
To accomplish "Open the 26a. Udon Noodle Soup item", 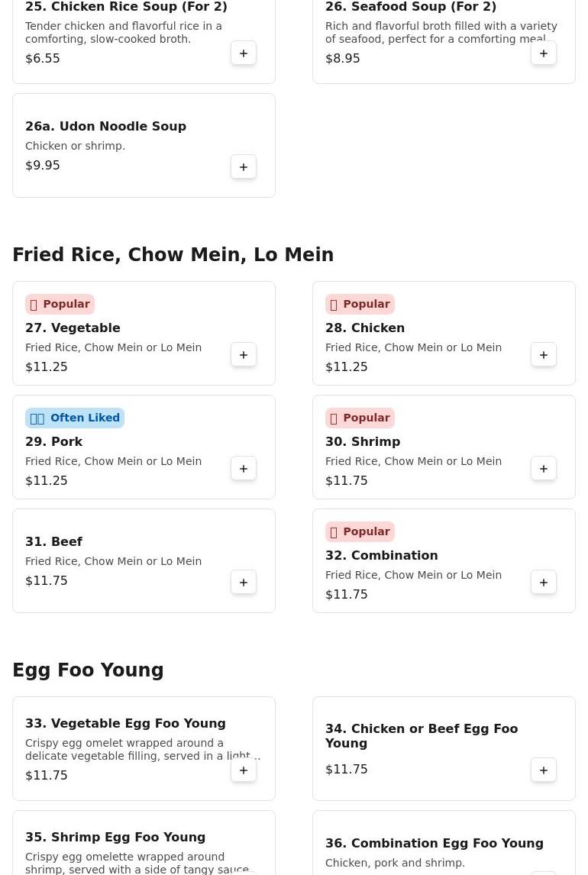I will pyautogui.click(x=105, y=127).
